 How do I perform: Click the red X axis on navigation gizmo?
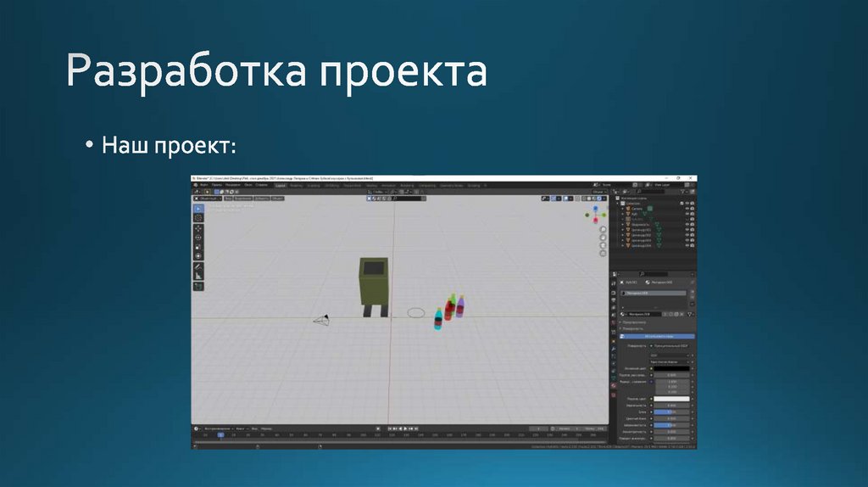[x=595, y=220]
